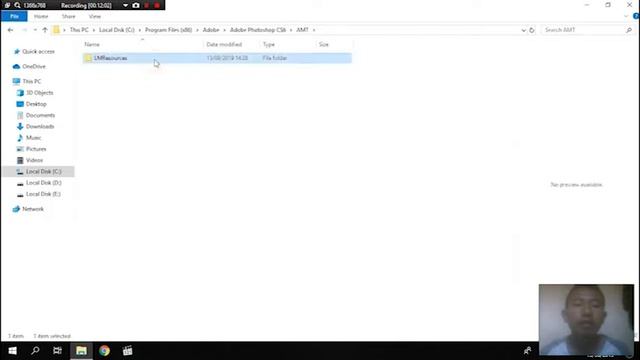
Task: Sort by Size column header
Action: click(x=324, y=44)
